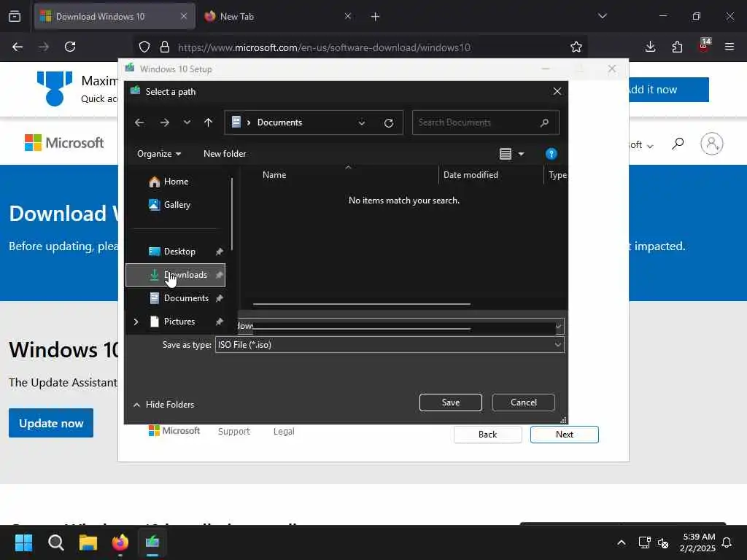Open Firefox from taskbar
Image resolution: width=747 pixels, height=560 pixels.
(x=120, y=542)
